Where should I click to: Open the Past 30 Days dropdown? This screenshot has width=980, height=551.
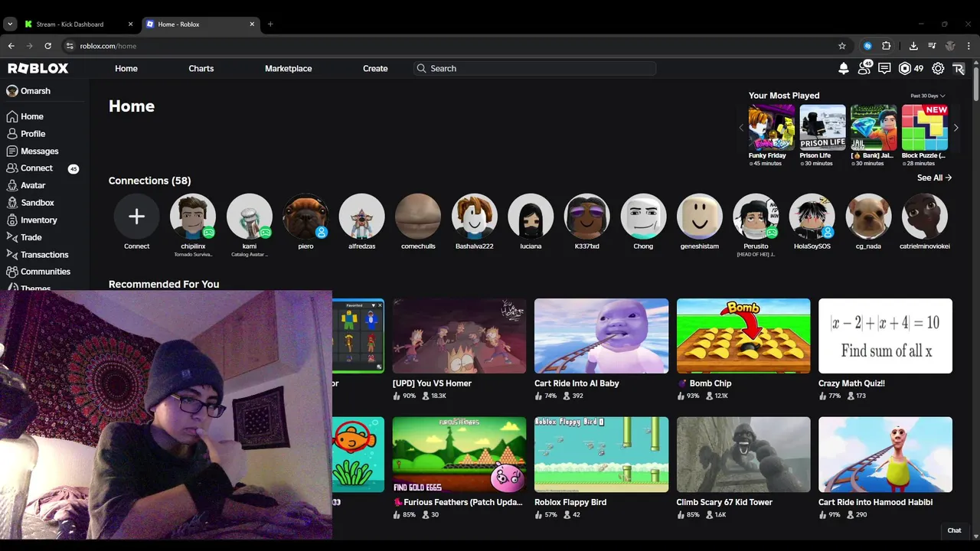928,96
